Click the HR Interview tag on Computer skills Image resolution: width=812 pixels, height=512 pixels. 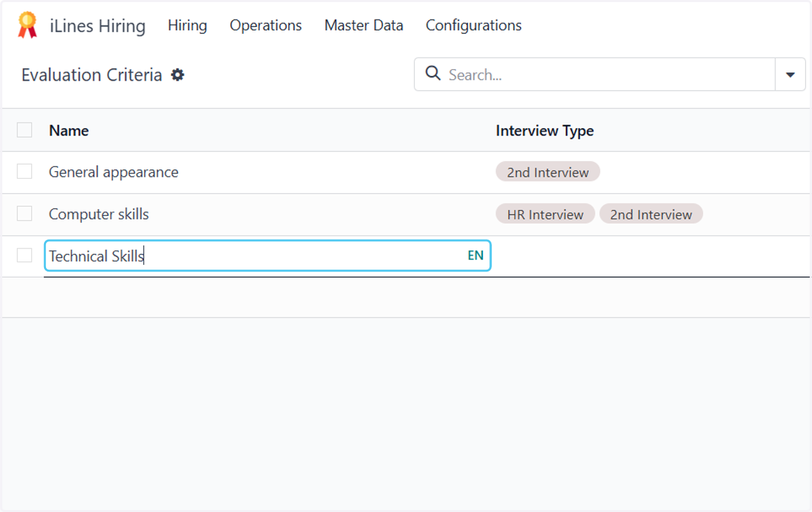click(545, 214)
